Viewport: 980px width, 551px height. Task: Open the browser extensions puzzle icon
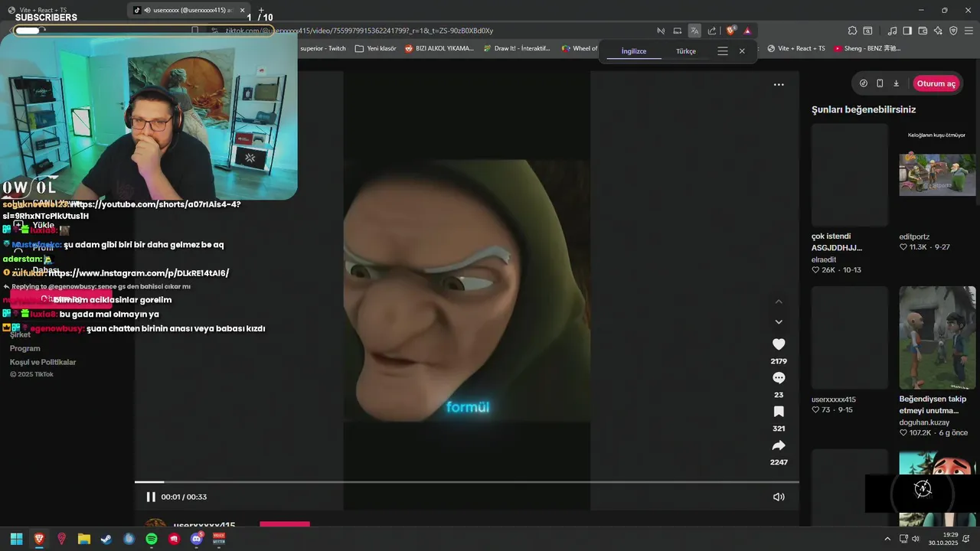click(852, 31)
